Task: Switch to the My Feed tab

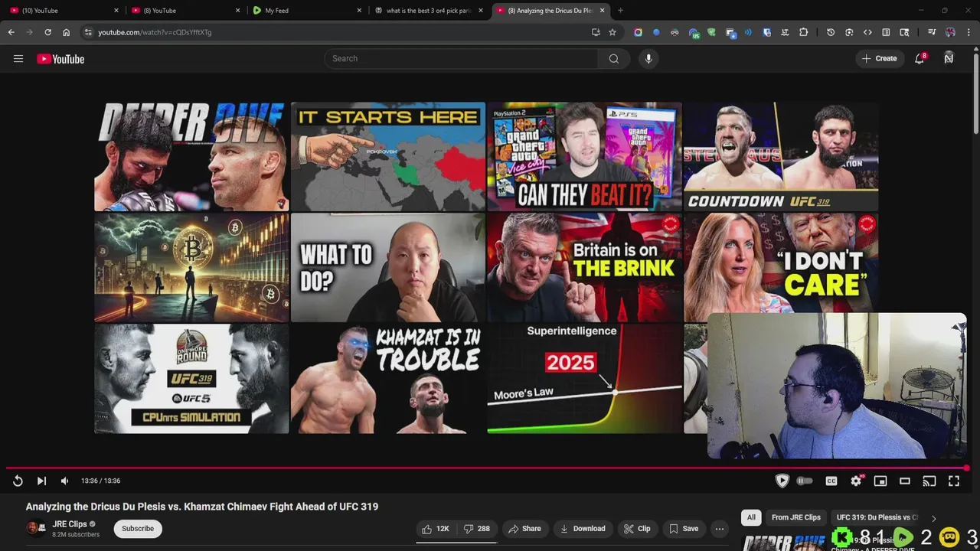Action: 306,11
